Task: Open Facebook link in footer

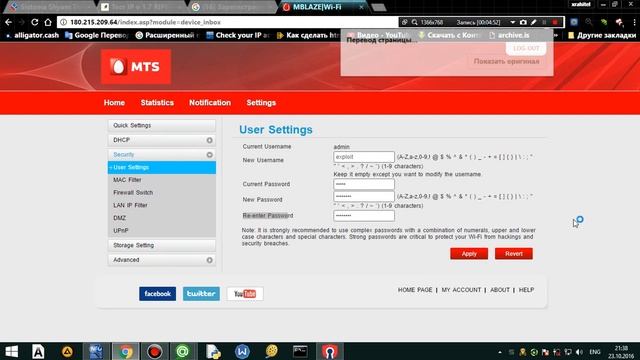Action: pos(157,294)
